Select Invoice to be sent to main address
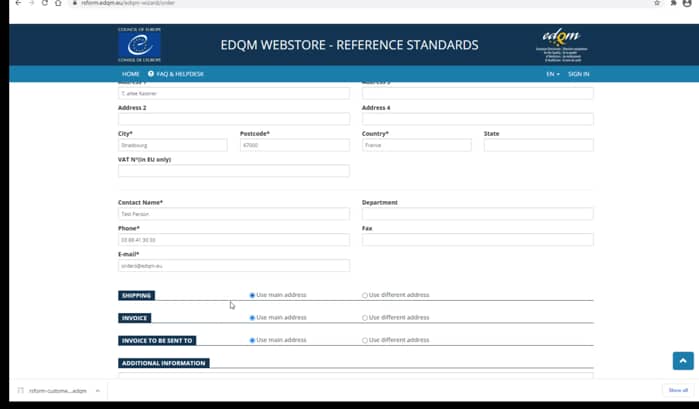This screenshot has width=699, height=409. coord(252,340)
